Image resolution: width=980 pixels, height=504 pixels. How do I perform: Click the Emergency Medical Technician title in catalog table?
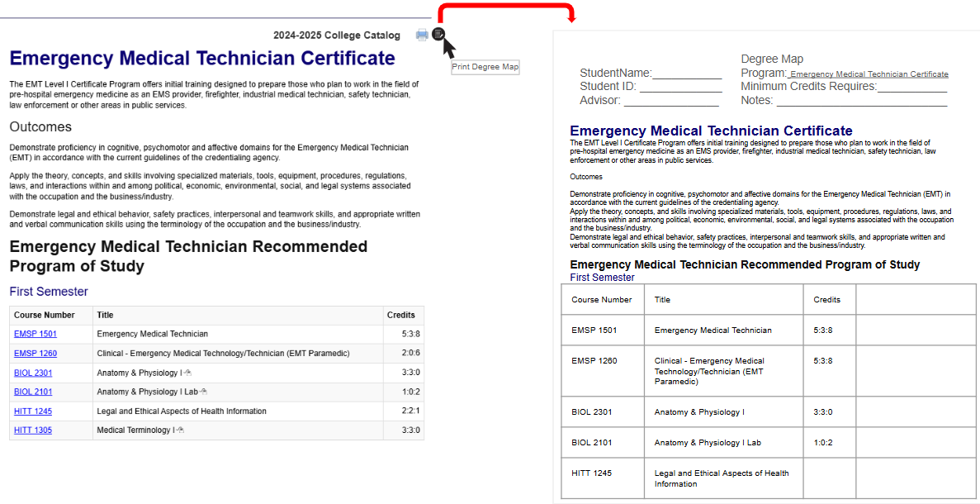[x=153, y=334]
